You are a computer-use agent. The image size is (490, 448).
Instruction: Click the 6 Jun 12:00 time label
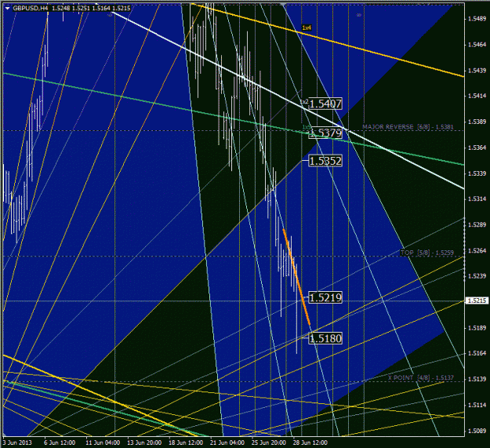60,443
